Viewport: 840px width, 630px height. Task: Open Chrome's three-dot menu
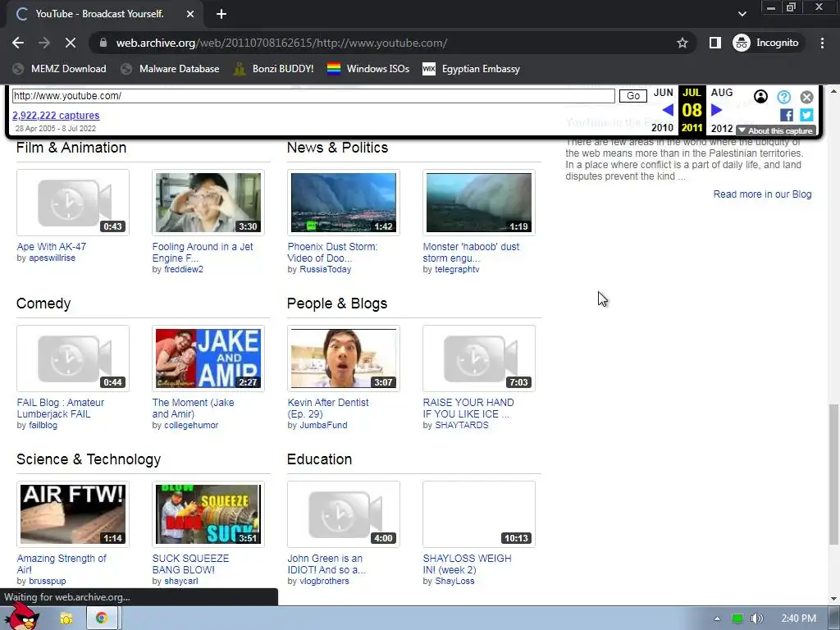(x=822, y=43)
